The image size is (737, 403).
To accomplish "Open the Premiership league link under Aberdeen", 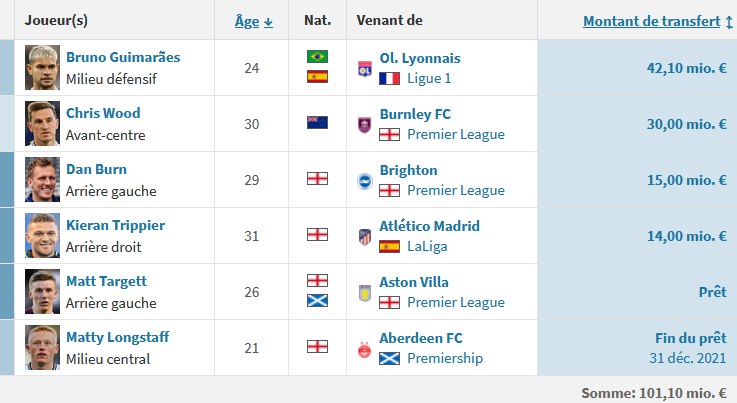I will click(445, 358).
